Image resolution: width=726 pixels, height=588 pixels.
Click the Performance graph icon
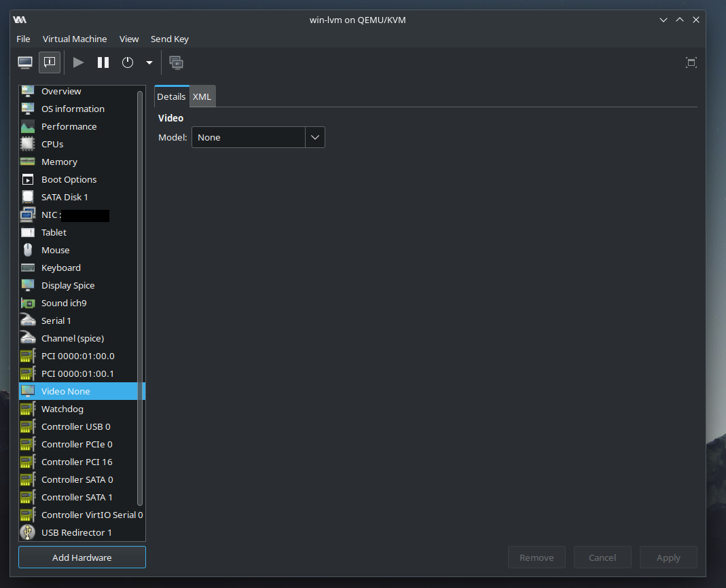[28, 126]
